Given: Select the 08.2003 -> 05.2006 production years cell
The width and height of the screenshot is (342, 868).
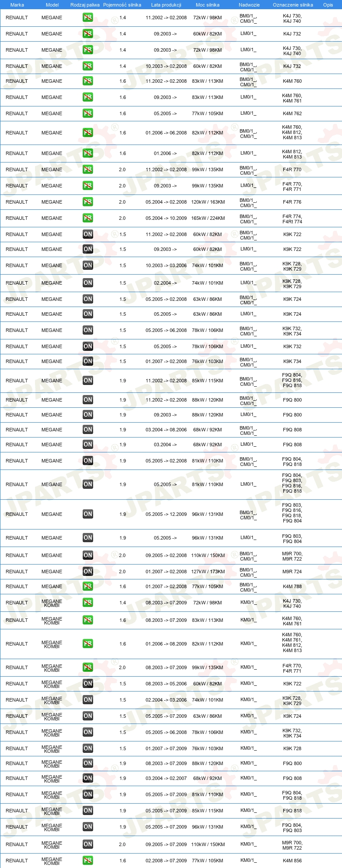Looking at the screenshot, I should 166,684.
